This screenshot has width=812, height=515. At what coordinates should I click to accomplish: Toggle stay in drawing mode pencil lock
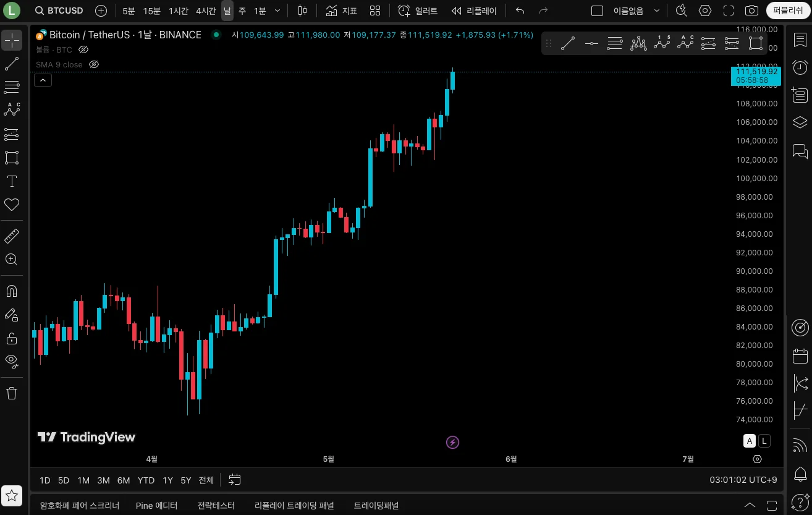[x=12, y=315]
